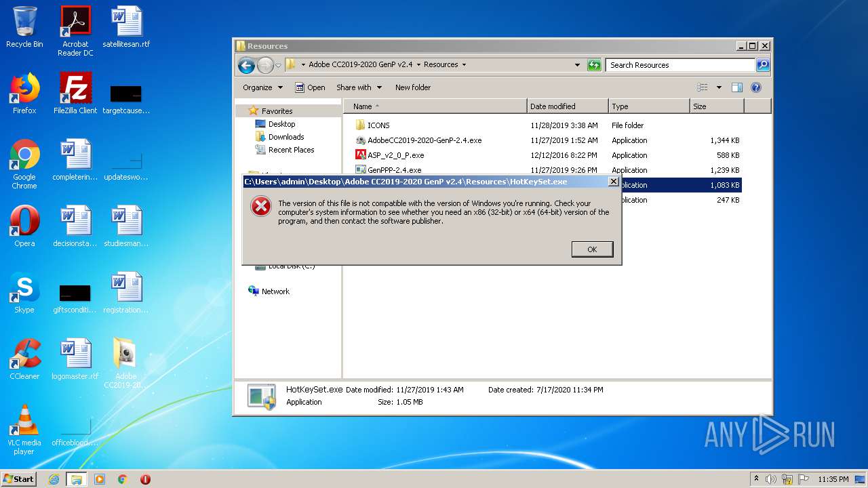Viewport: 868px width, 488px height.
Task: Sort by Size column header
Action: point(717,106)
